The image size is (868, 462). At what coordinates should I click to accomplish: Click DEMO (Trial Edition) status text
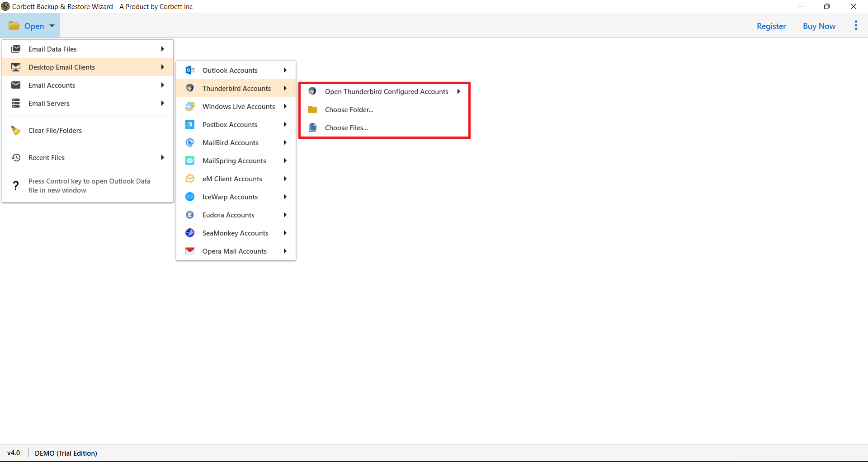[66, 453]
